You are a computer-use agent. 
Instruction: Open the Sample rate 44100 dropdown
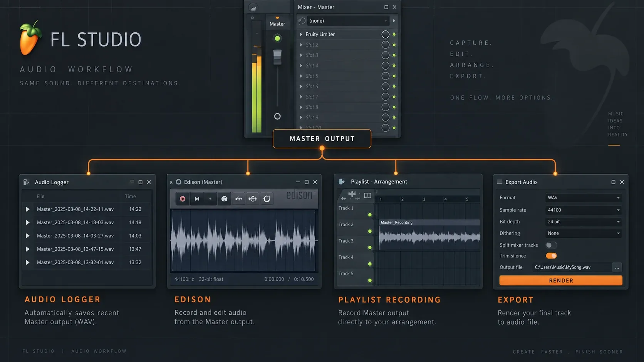tap(584, 210)
